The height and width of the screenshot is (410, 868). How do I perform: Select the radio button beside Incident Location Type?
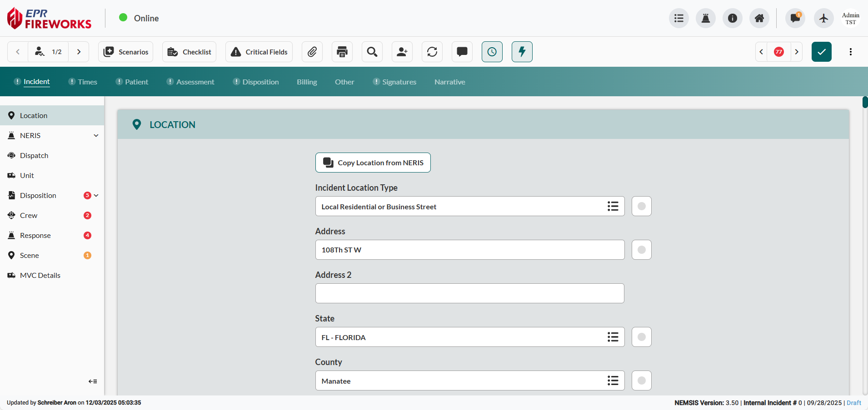[641, 206]
